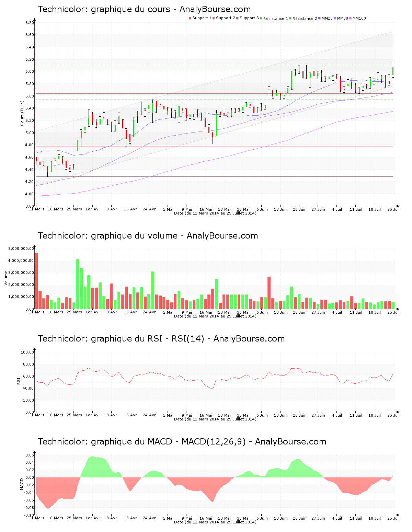The width and height of the screenshot is (412, 532).
Task: Click the Résistance 1 green legend marker
Action: point(261,19)
